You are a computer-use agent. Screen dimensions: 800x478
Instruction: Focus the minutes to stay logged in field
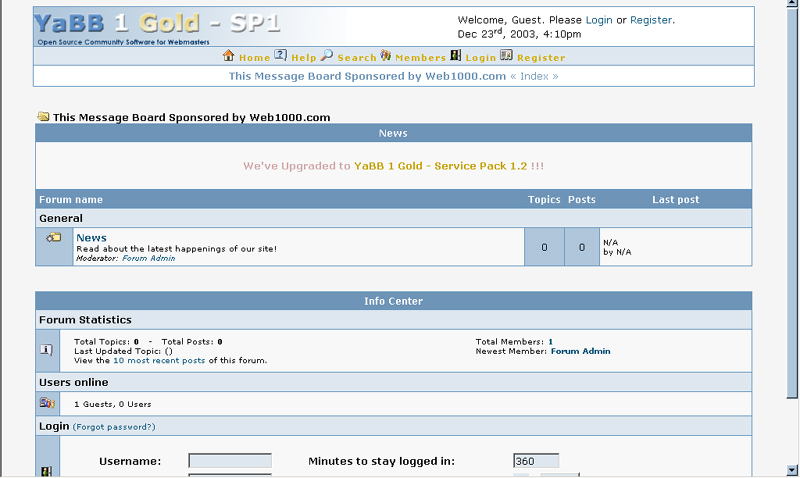click(536, 461)
